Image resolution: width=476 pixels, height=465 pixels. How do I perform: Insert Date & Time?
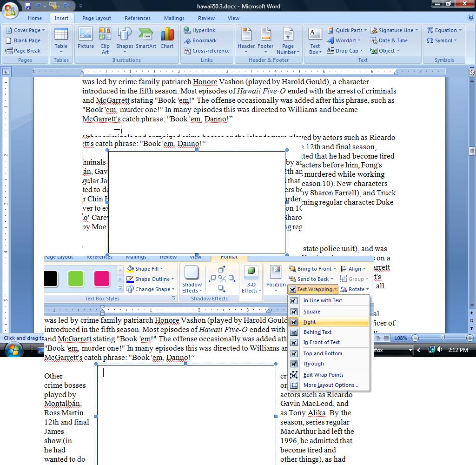click(389, 40)
